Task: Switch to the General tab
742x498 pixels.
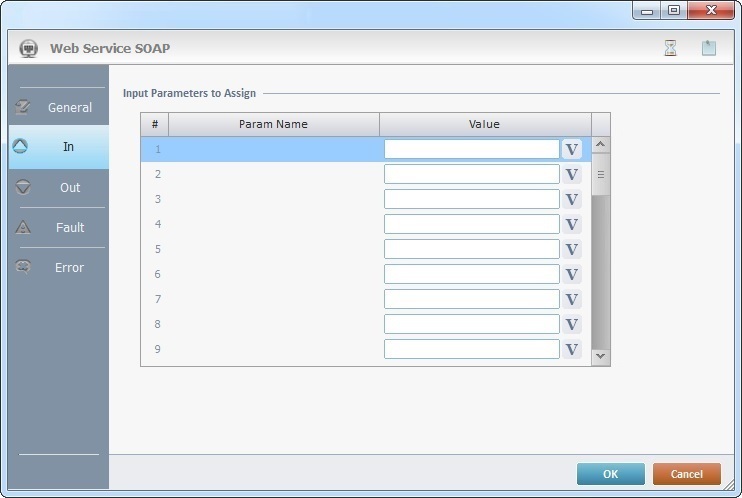Action: [58, 107]
